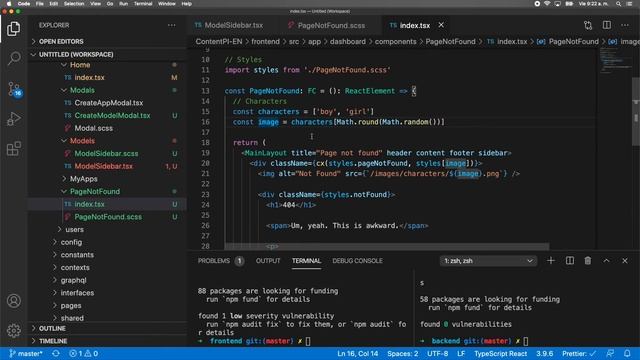Click Ln 16, Col 14 in status bar
This screenshot has height=360, width=640.
[358, 353]
